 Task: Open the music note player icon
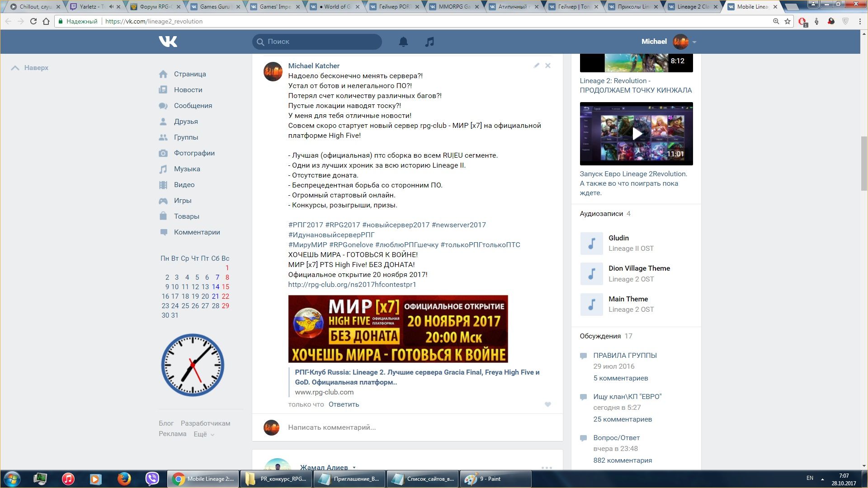tap(429, 42)
